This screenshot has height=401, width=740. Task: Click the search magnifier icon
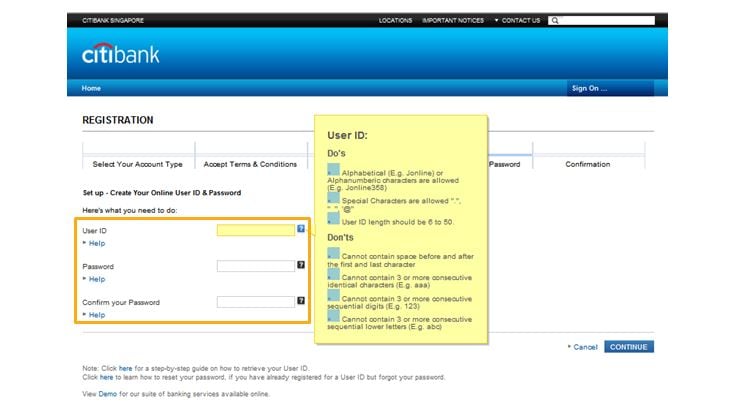[x=555, y=20]
